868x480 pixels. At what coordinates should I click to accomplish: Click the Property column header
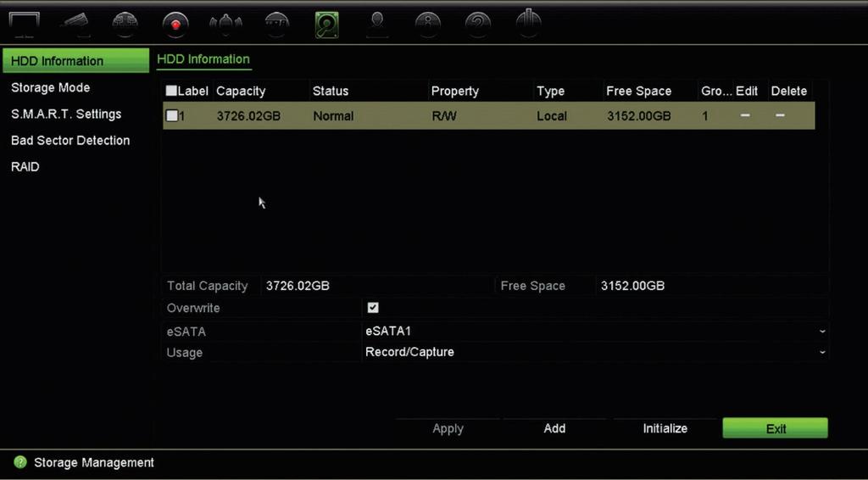(x=455, y=92)
